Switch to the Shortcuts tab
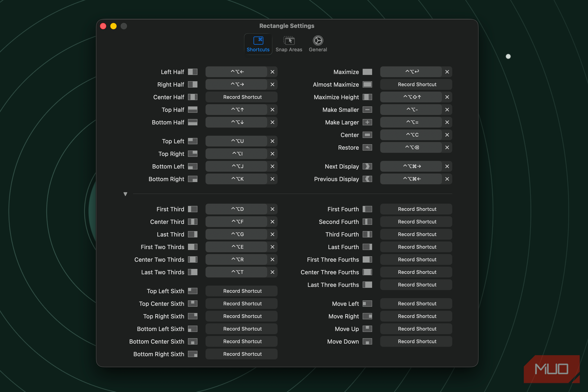This screenshot has height=392, width=588. pyautogui.click(x=258, y=44)
